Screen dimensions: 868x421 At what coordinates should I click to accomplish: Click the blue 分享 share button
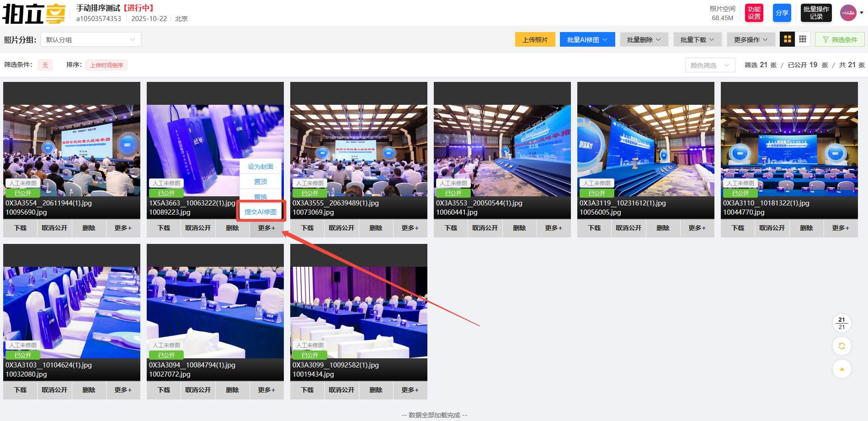pos(782,13)
